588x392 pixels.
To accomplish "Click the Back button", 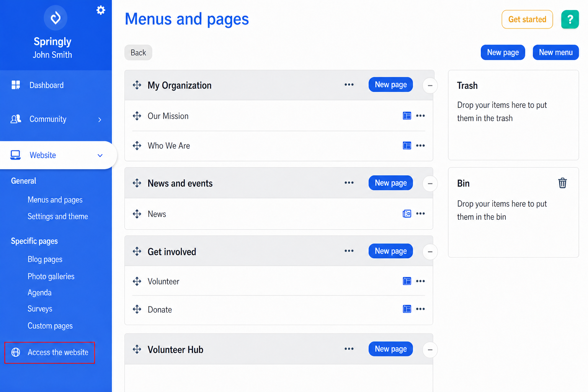I will [138, 52].
